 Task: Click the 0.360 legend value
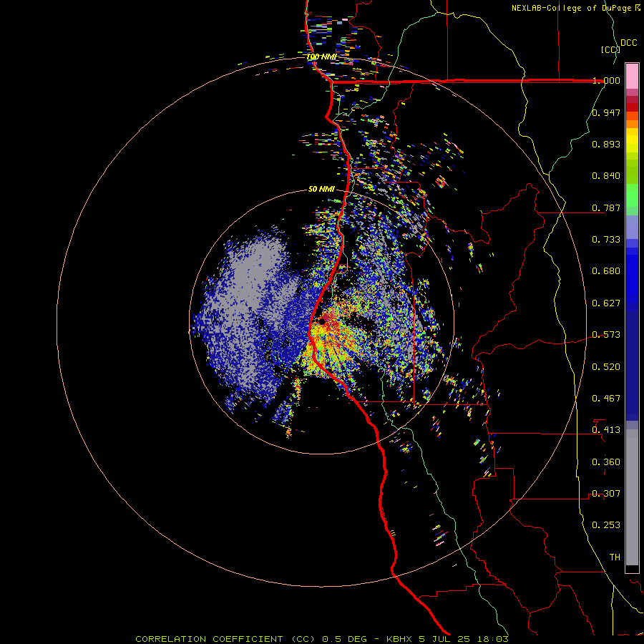[x=606, y=462]
